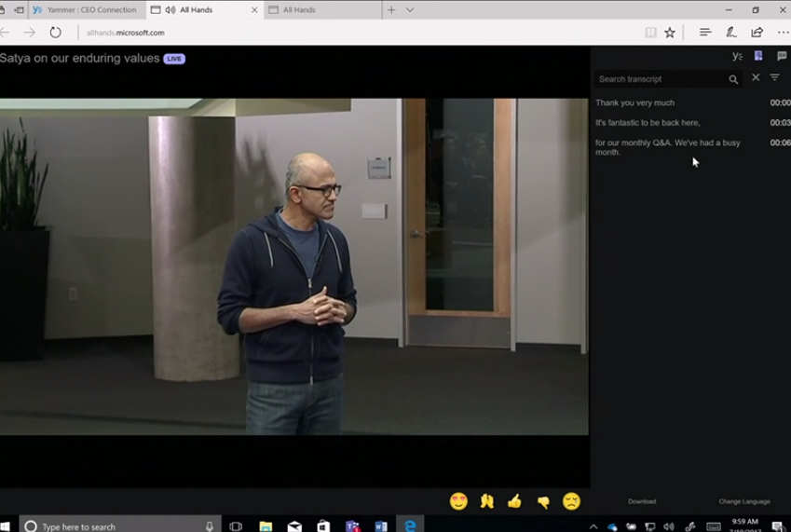Send a thumbs up reaction
791x532 pixels.
(x=514, y=501)
